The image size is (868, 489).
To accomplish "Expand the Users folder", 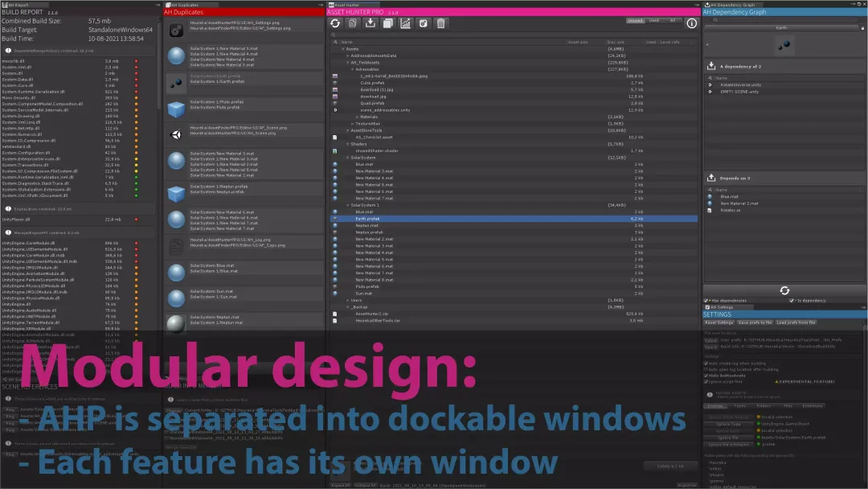I will [348, 300].
